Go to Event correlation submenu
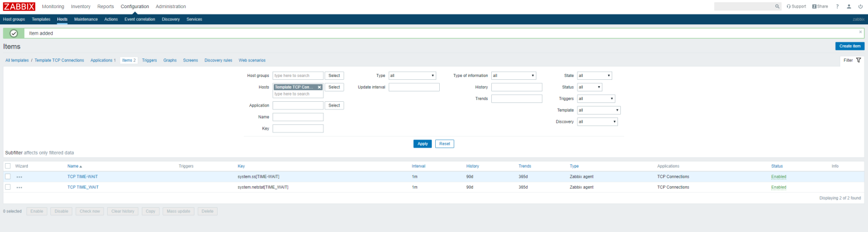 [x=140, y=19]
